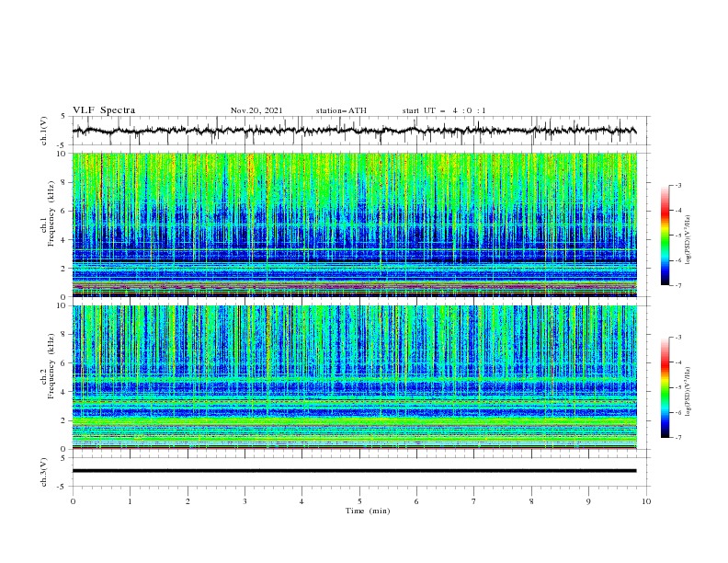Click the time axis tick label '0'
728x563 pixels.
73,501
